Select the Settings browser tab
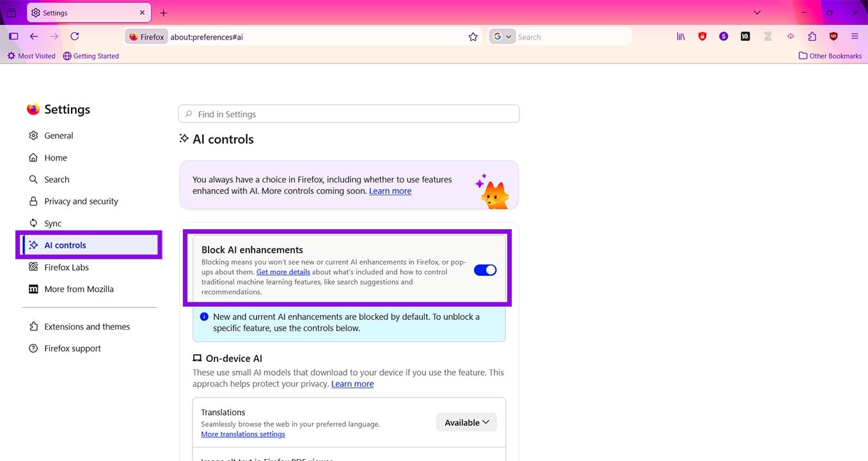The height and width of the screenshot is (461, 868). tap(89, 13)
